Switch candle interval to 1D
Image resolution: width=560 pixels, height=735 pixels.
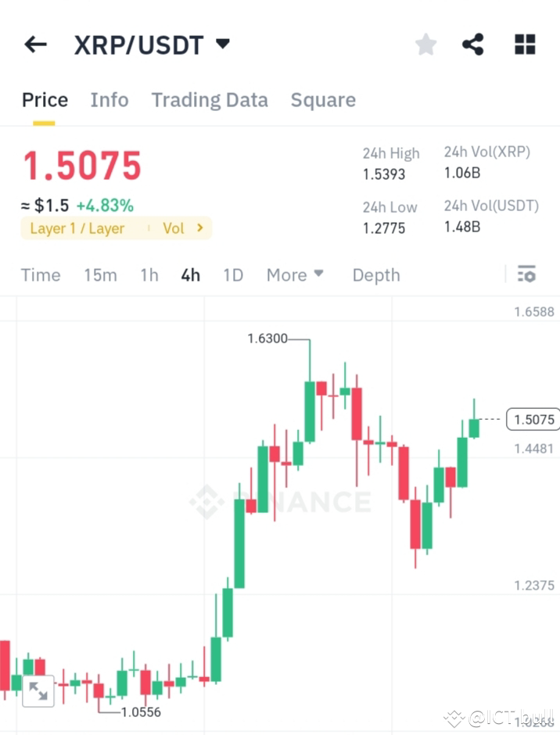click(233, 274)
